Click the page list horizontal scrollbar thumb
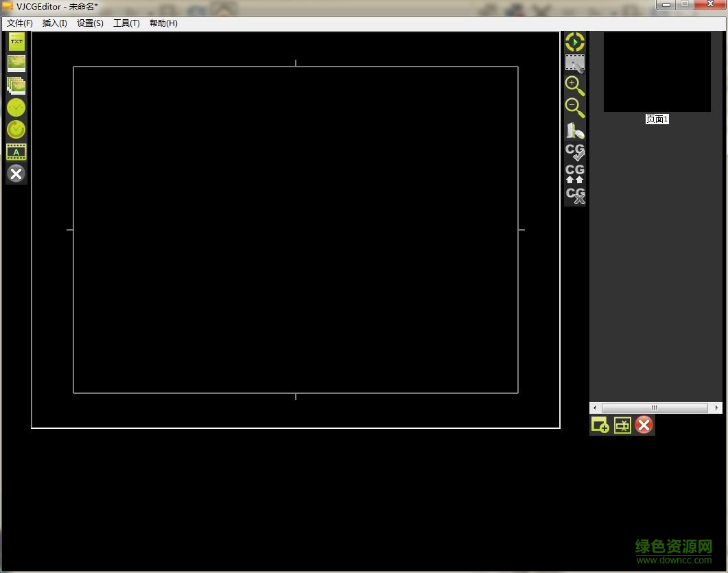 (x=655, y=408)
